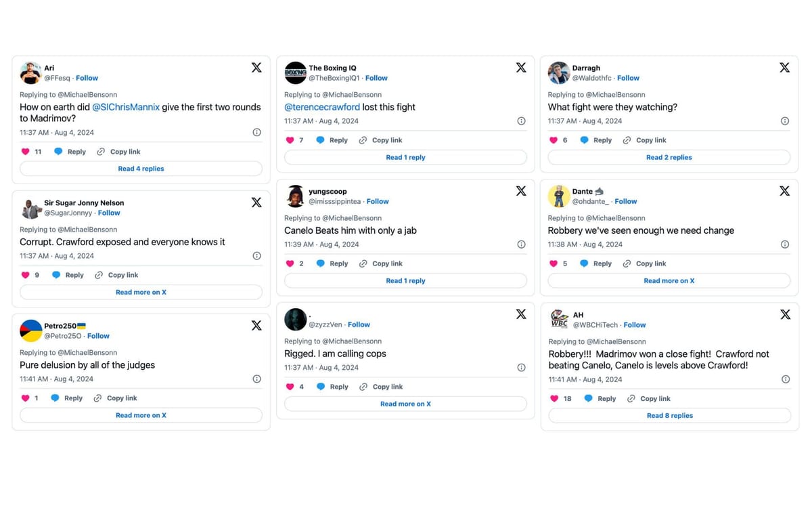The image size is (812, 508).
Task: Click the info icon on Darragh's tweet
Action: [x=784, y=121]
